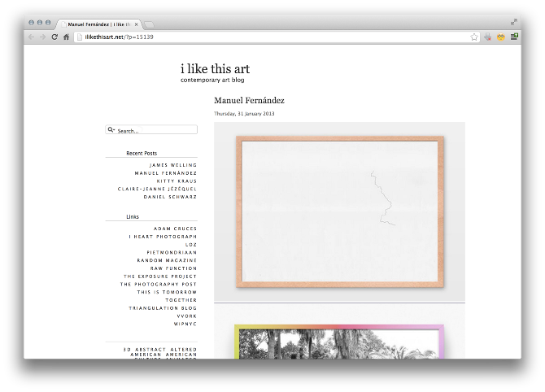
Task: Open Claire-Jeanne Jézéquel recent post
Action: pos(157,189)
